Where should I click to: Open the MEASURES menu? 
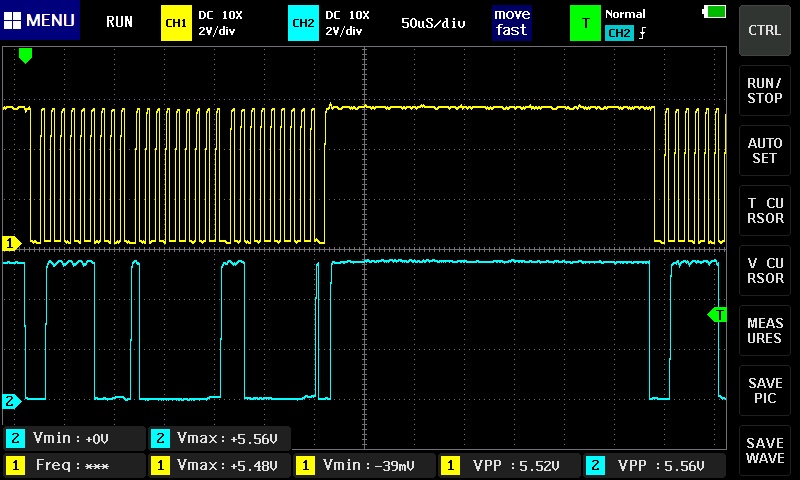click(764, 331)
